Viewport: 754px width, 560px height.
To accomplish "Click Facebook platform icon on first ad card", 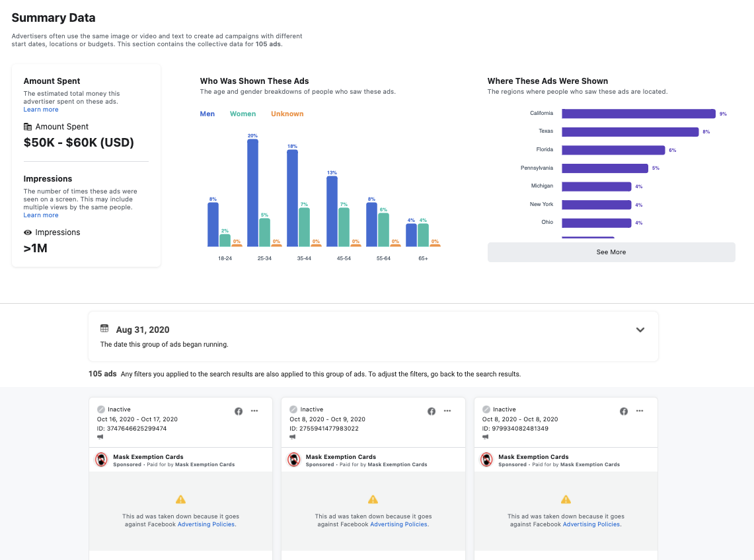I will [239, 411].
